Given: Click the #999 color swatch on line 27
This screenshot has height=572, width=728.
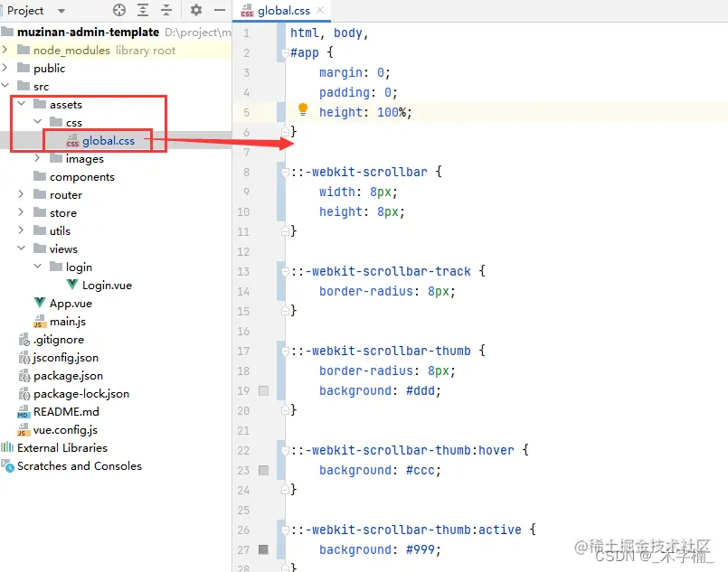Looking at the screenshot, I should coord(263,549).
